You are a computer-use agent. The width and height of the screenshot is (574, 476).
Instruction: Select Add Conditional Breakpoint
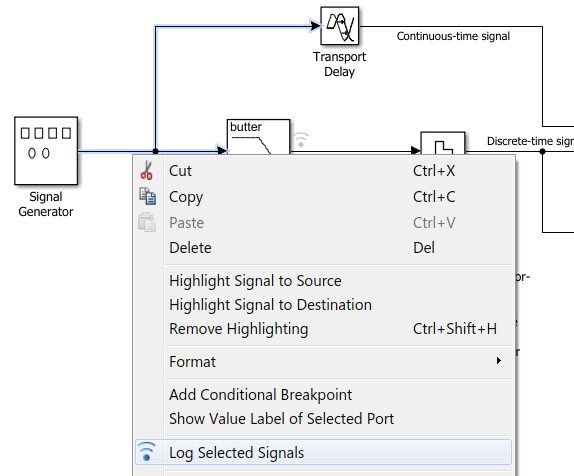[x=323, y=395]
